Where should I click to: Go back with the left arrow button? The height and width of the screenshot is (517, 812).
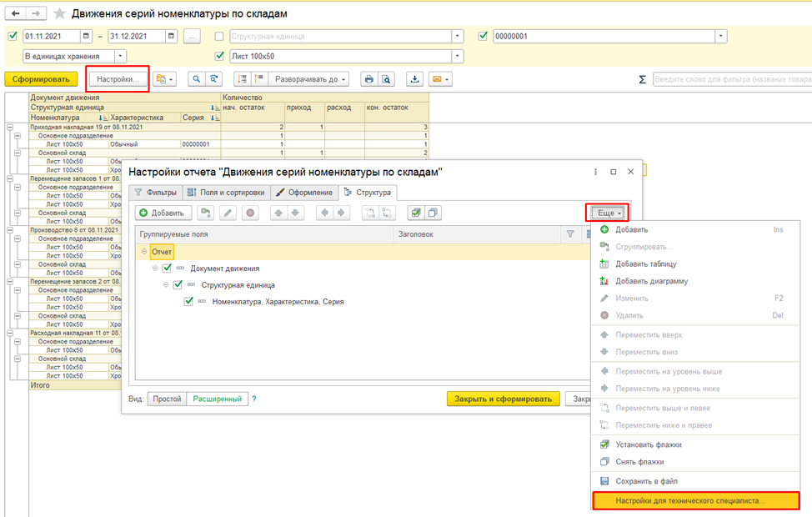pos(16,13)
